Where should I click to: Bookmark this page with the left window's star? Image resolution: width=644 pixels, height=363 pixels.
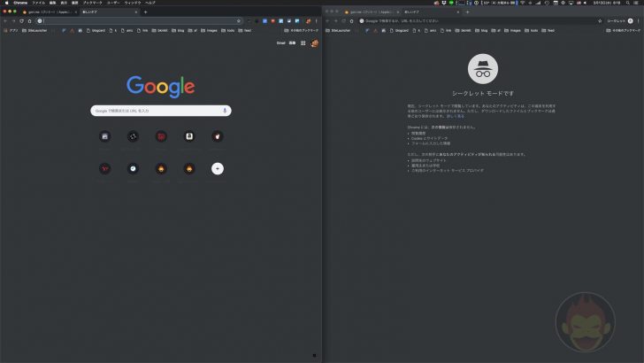tap(239, 21)
